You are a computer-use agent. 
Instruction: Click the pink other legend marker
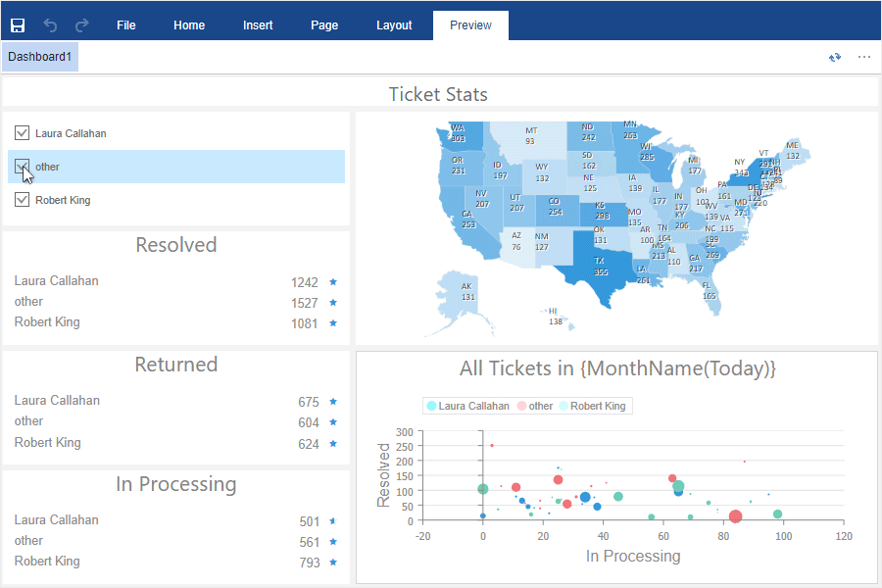tap(521, 406)
